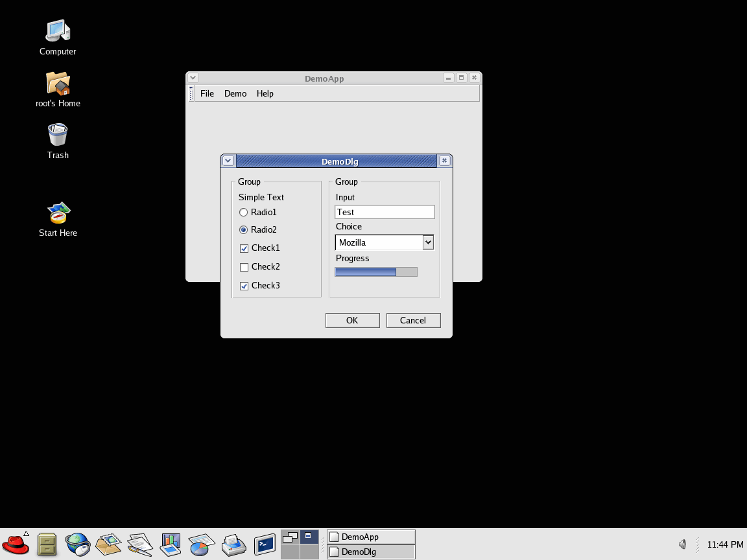Open the Trash desktop icon
Image resolution: width=747 pixels, height=560 pixels.
point(58,135)
